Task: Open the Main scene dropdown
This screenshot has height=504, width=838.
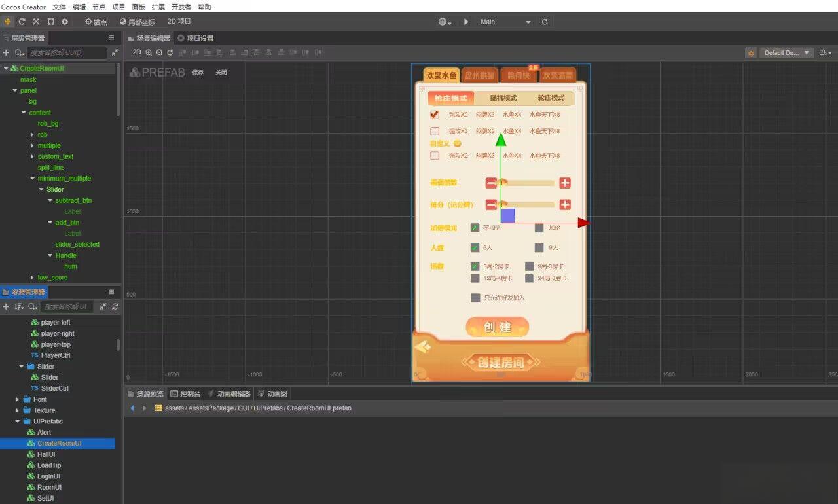Action: click(x=505, y=22)
